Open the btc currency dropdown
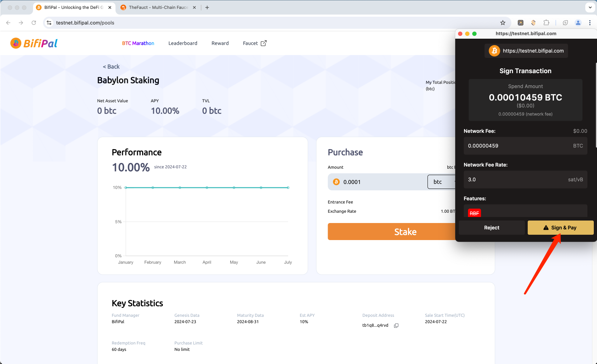Viewport: 597px width, 364px height. pos(441,182)
